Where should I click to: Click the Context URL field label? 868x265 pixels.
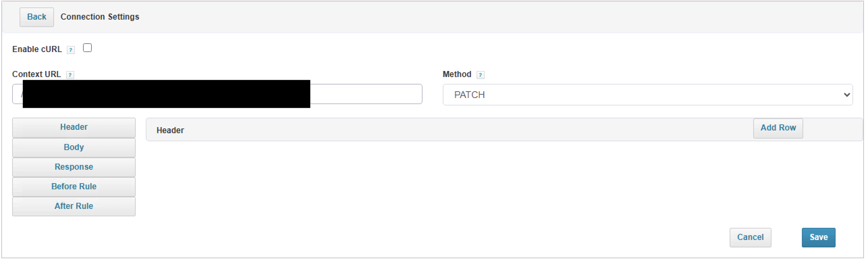(x=36, y=74)
